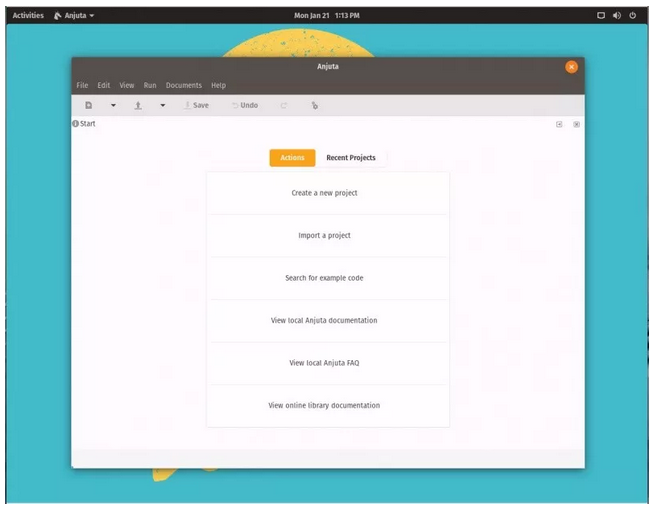Open the Edit menu
This screenshot has width=657, height=510.
coord(103,85)
